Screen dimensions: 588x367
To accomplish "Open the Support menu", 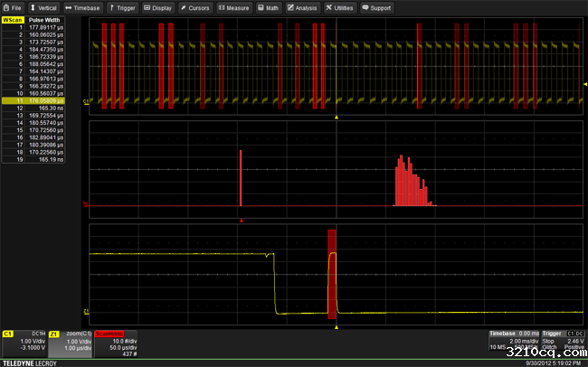I will click(377, 8).
